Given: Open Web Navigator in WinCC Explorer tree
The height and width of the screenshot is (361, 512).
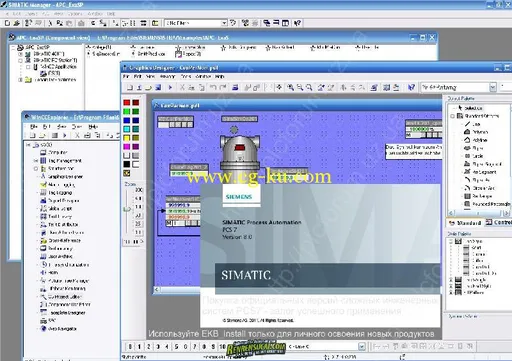Looking at the screenshot, I should click(58, 329).
